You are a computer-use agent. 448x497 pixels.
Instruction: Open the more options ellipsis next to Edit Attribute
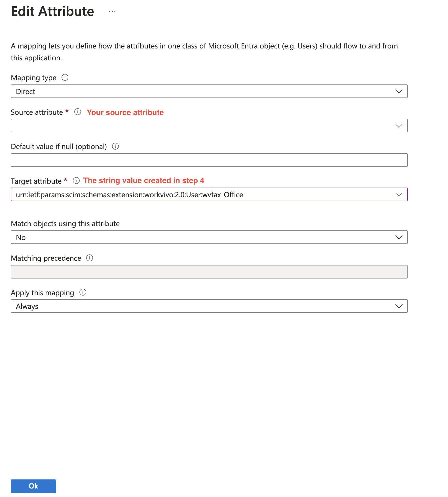coord(112,12)
